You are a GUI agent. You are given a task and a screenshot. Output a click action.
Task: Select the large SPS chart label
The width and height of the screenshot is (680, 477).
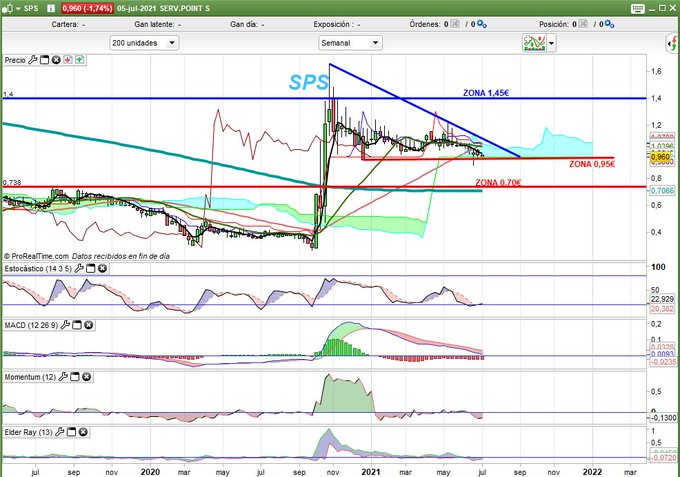pos(309,82)
